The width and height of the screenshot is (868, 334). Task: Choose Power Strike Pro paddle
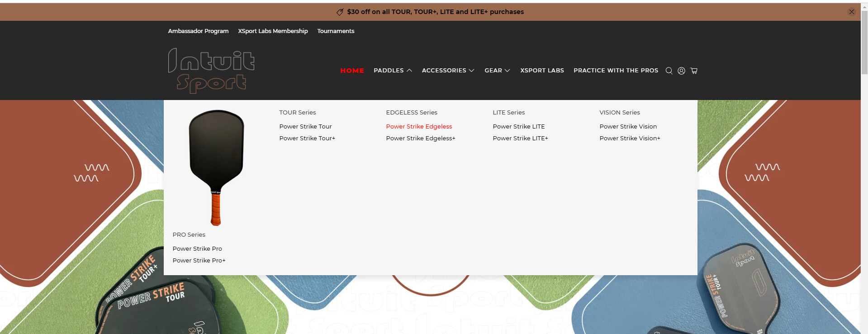coord(197,249)
